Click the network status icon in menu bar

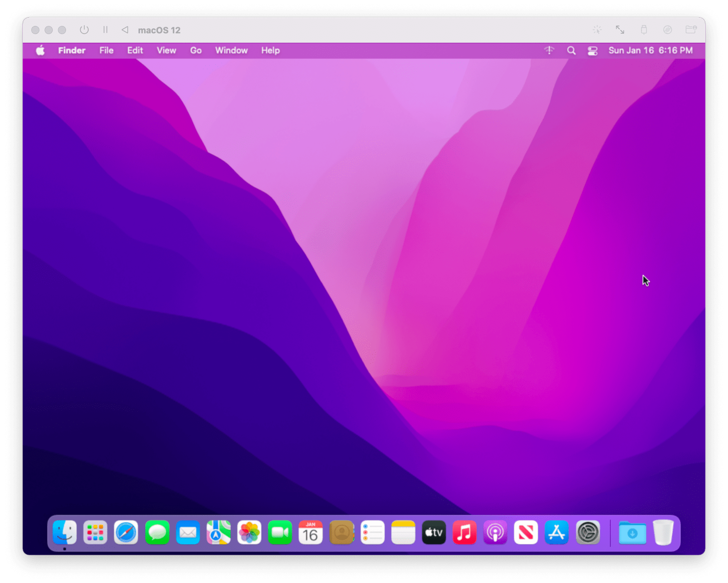point(550,51)
